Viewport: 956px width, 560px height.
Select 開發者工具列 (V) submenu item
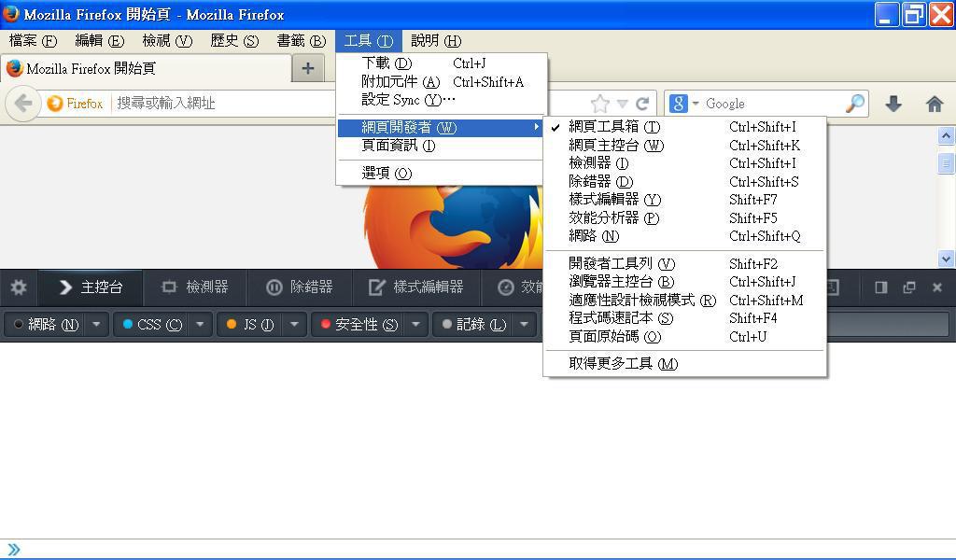pos(684,264)
